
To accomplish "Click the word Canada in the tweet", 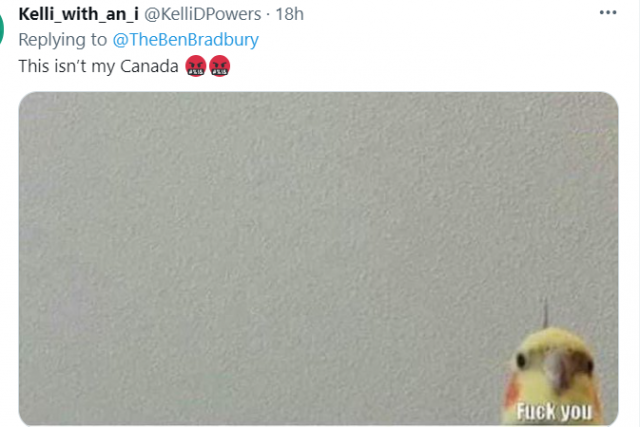I will (x=149, y=66).
